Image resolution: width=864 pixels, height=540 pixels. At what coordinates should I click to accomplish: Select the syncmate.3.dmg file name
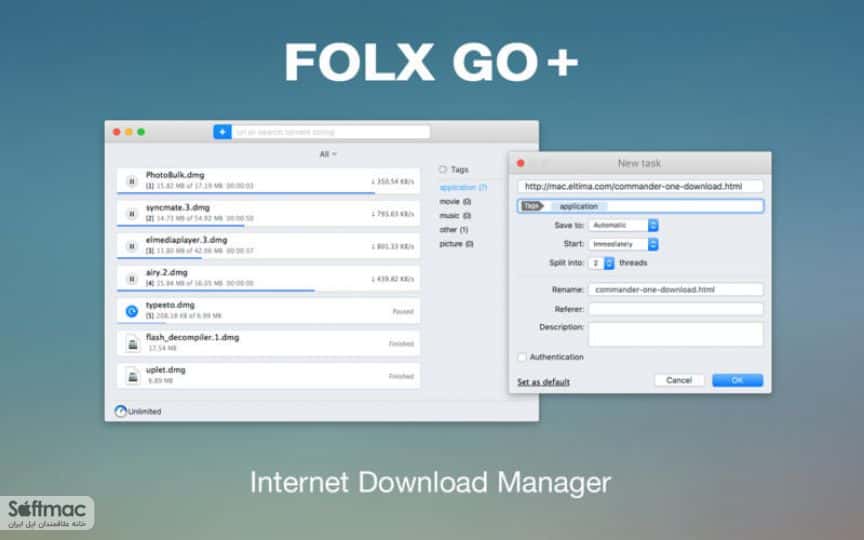pyautogui.click(x=178, y=207)
